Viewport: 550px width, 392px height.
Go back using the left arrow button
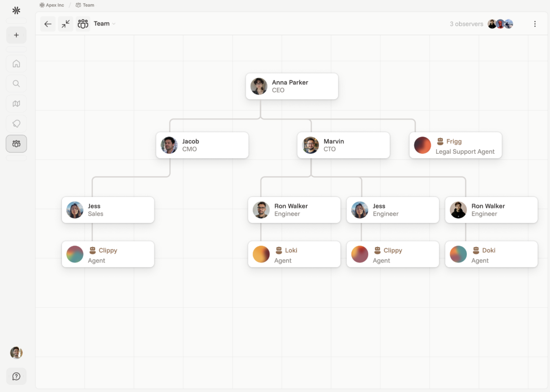48,24
